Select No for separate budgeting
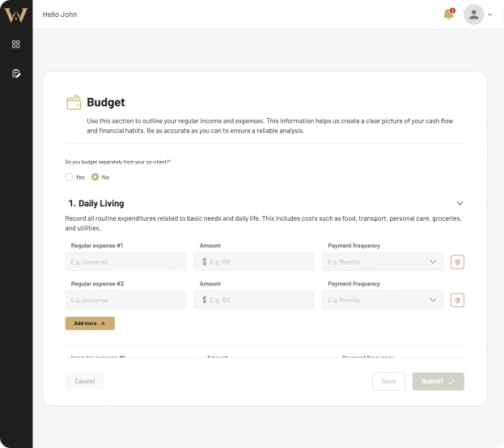 tap(95, 177)
